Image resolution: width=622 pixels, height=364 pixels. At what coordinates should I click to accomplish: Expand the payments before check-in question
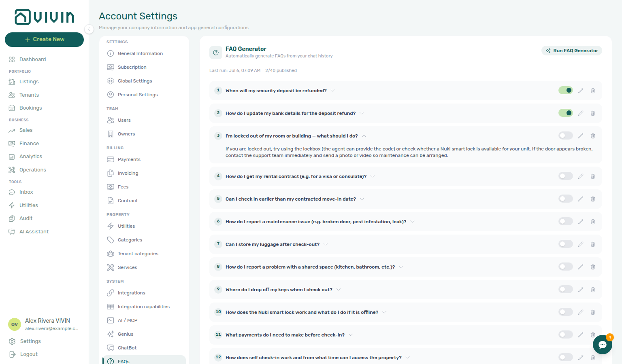tap(351, 335)
